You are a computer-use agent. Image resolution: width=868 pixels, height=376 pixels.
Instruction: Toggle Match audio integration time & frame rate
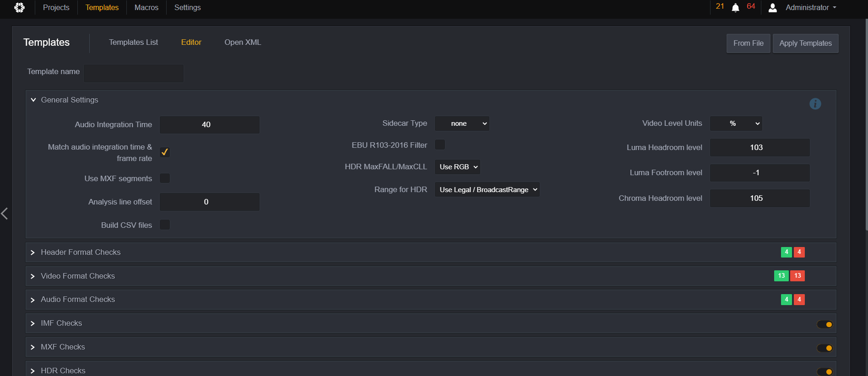pos(165,152)
